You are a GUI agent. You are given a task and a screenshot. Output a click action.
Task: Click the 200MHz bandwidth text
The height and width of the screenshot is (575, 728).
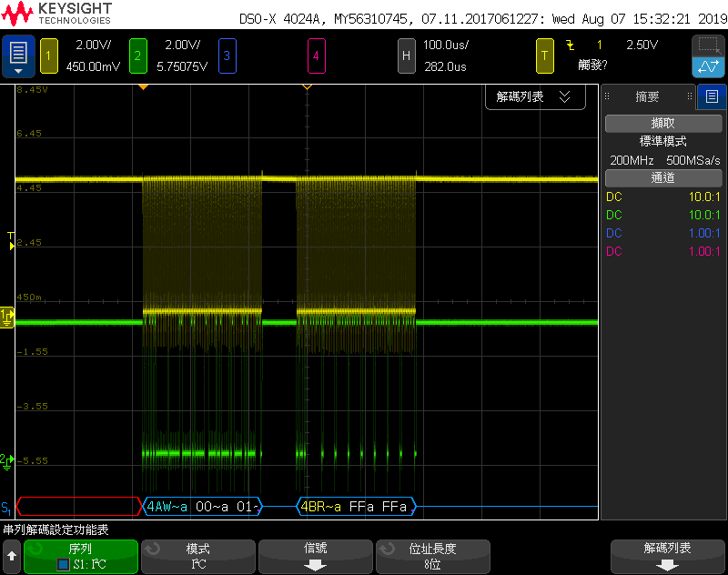pyautogui.click(x=632, y=160)
